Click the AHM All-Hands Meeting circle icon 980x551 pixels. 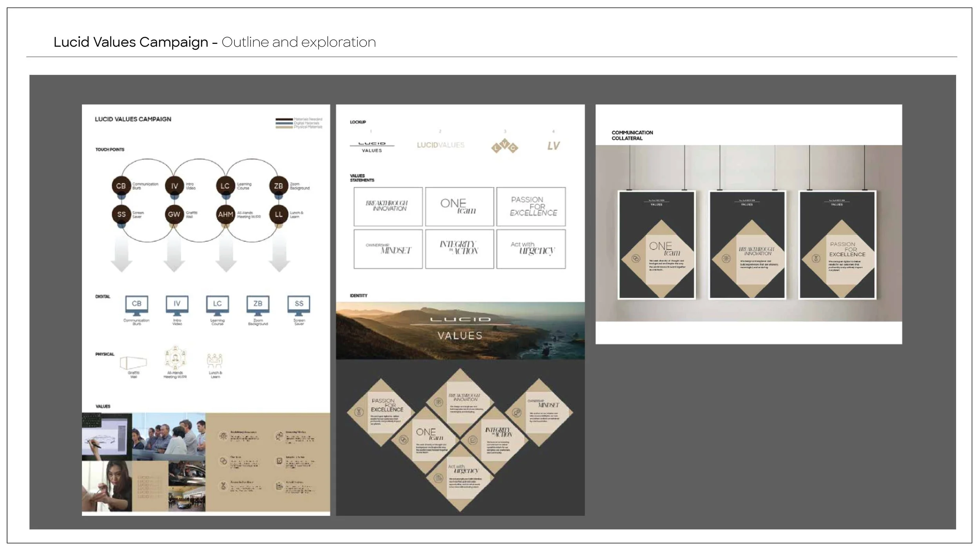225,214
